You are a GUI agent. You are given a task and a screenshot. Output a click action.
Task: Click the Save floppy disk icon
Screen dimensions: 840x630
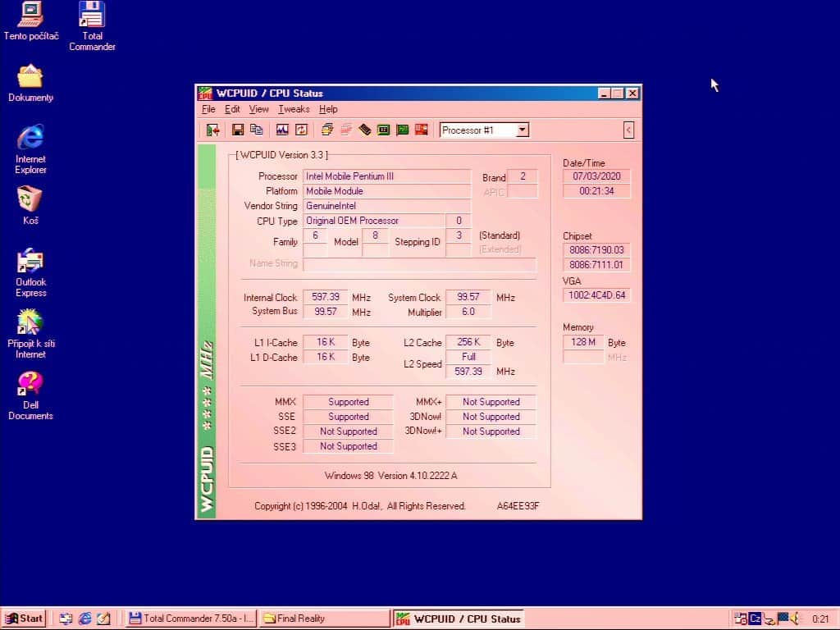point(238,130)
